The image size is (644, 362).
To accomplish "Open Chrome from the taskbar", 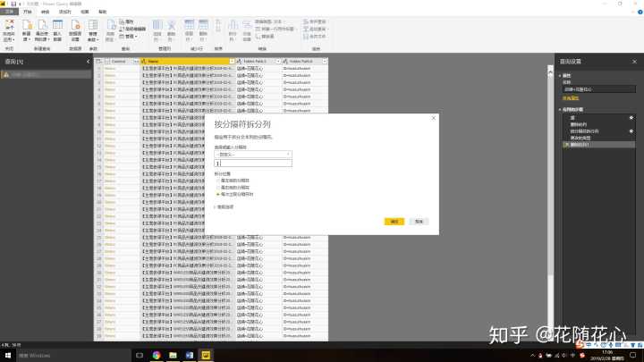I will click(x=157, y=355).
